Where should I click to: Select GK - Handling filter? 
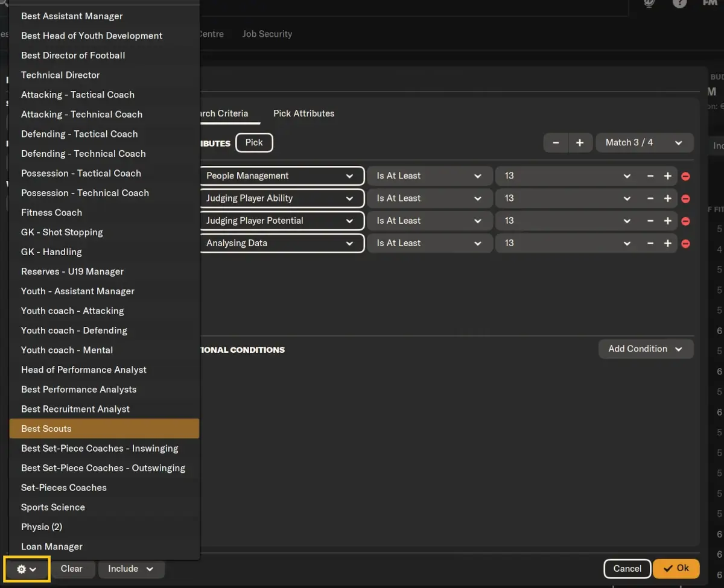[x=104, y=252]
